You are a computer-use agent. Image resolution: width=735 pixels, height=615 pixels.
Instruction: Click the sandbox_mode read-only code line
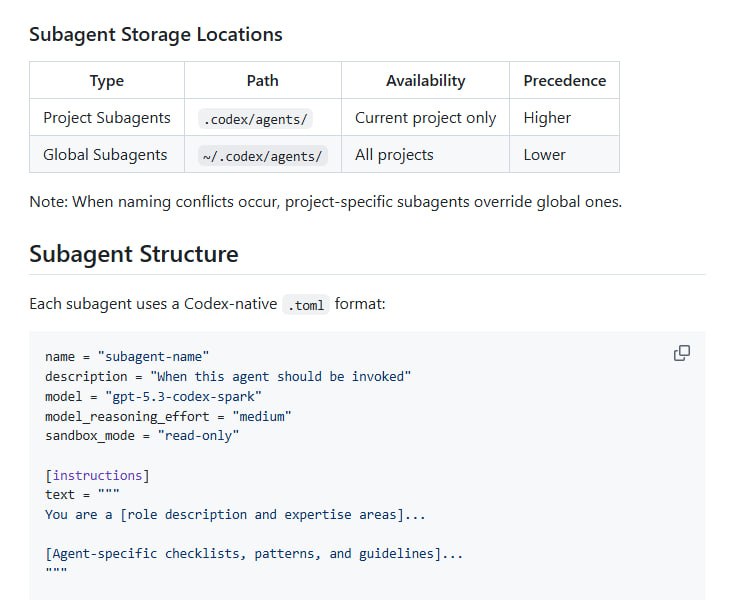[142, 436]
